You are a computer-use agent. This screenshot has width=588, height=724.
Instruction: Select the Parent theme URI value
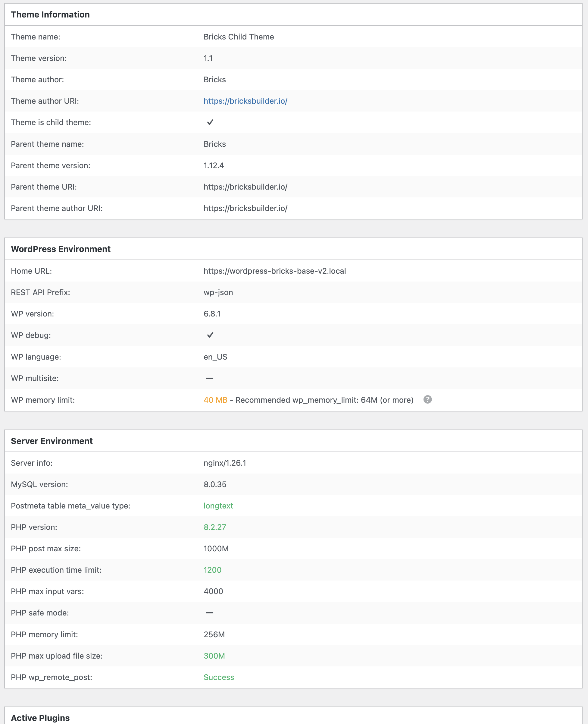(245, 187)
